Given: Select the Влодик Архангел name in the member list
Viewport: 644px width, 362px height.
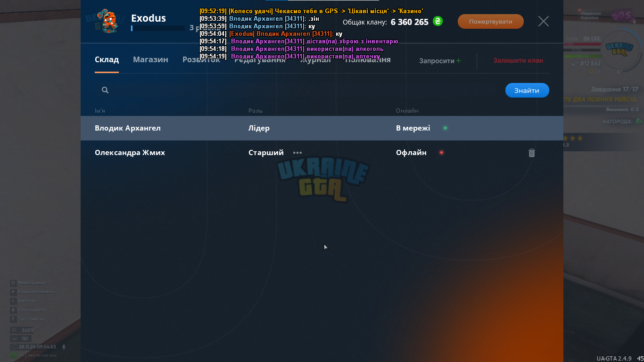Looking at the screenshot, I should click(128, 128).
